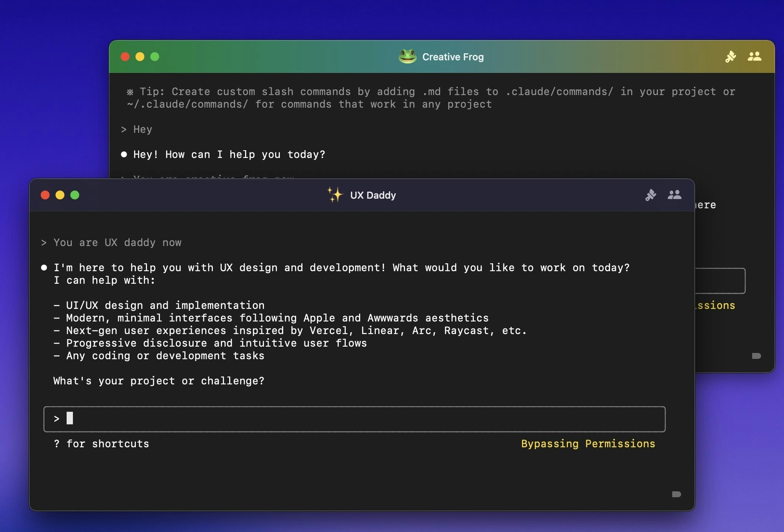Click the 'UI/UX design and implementation' line

click(x=159, y=306)
